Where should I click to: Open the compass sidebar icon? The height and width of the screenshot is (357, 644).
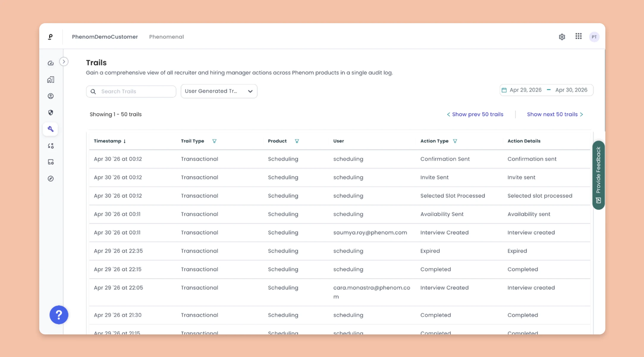[51, 178]
